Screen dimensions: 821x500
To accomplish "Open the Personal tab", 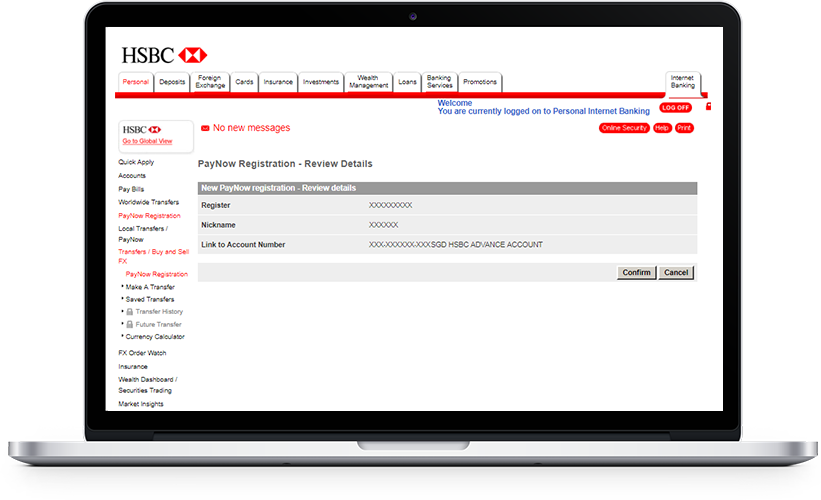I will (136, 82).
